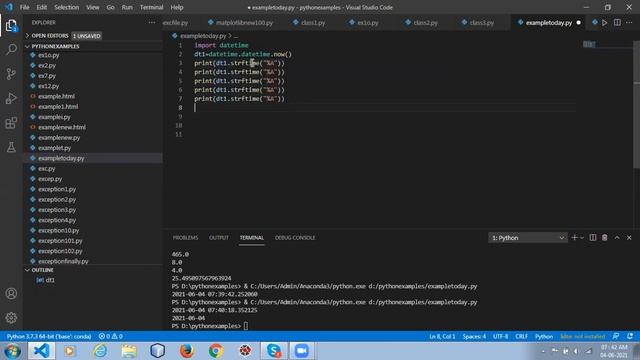Open the Extensions view
The height and width of the screenshot is (360, 640).
click(11, 123)
